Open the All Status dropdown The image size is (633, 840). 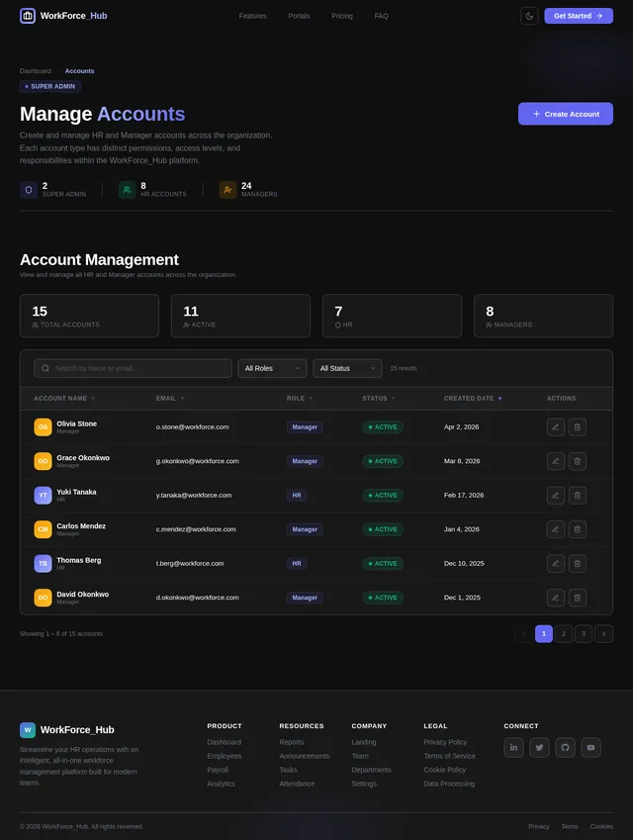click(347, 368)
